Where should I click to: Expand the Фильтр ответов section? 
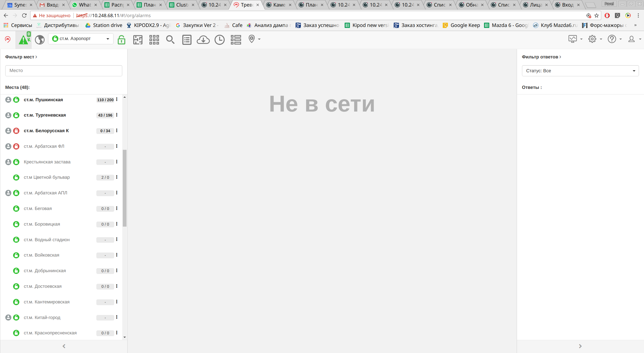[x=541, y=57]
